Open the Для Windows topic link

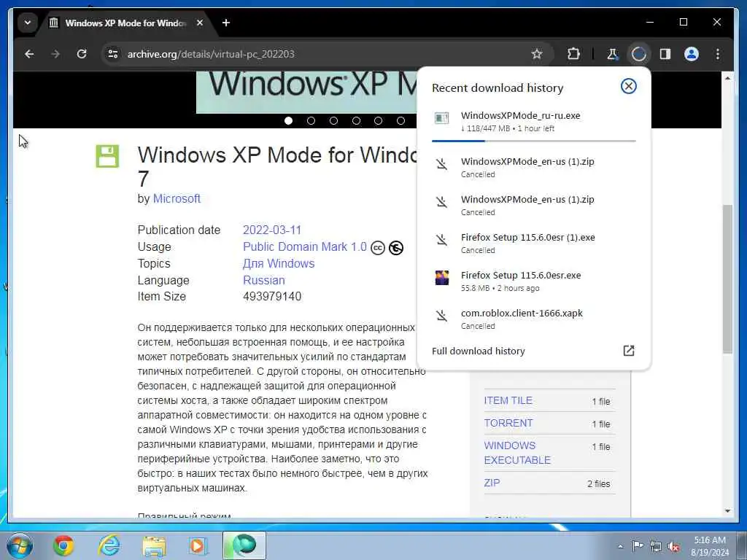(279, 263)
